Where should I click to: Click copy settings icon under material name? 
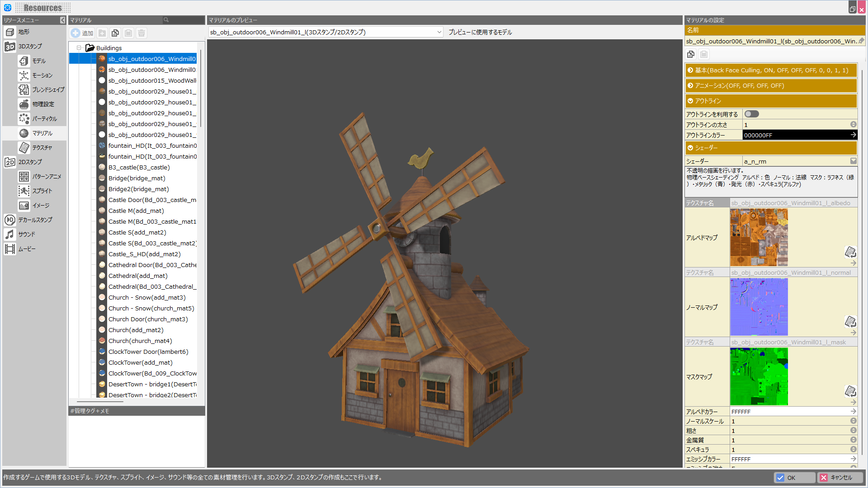tap(691, 55)
